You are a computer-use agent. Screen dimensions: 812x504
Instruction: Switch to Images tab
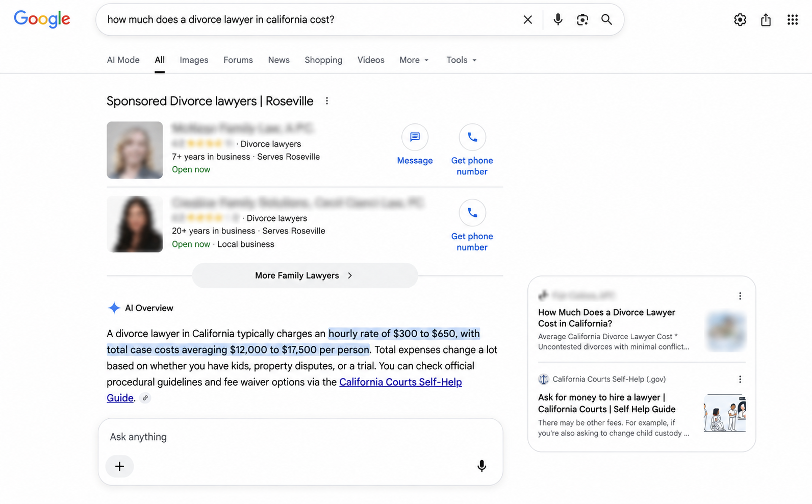(194, 60)
